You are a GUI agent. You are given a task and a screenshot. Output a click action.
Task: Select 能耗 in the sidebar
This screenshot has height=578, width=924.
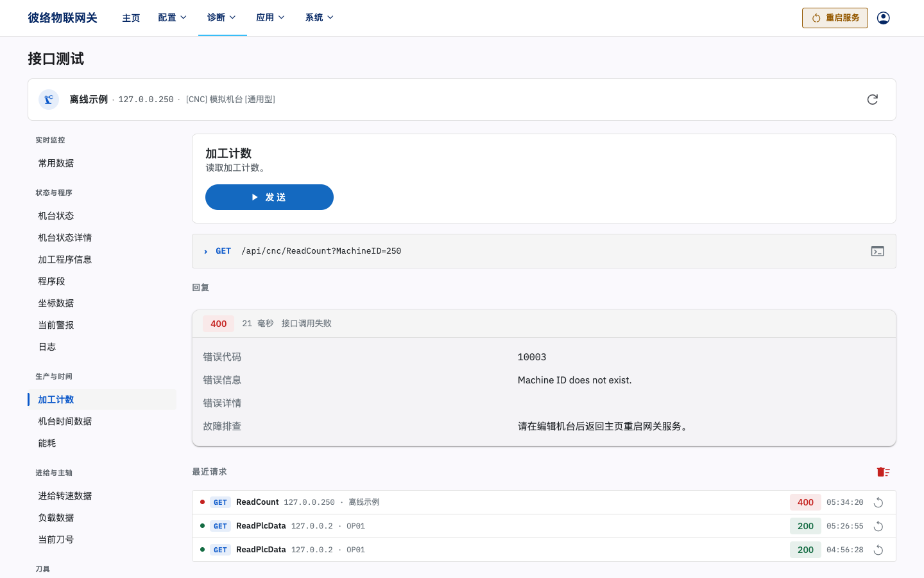102,443
